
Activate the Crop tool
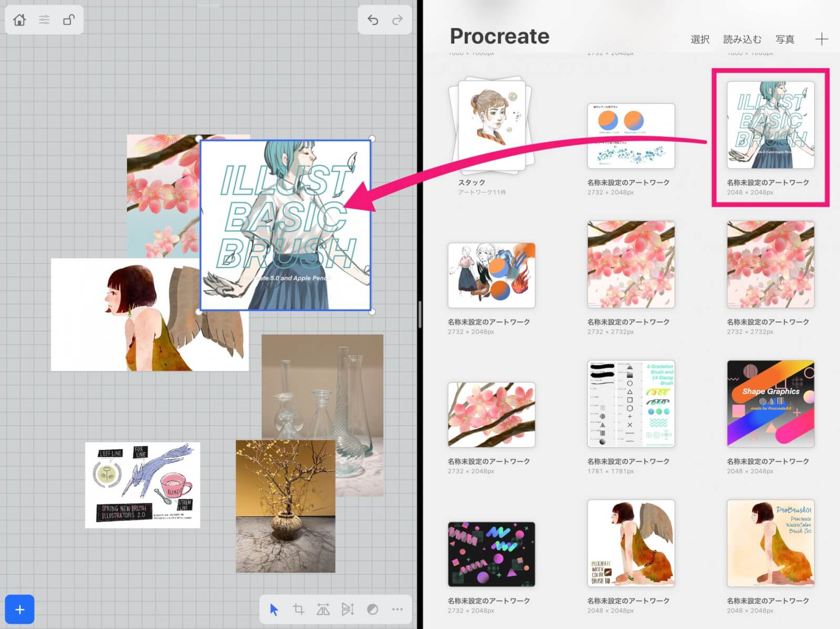[x=299, y=609]
